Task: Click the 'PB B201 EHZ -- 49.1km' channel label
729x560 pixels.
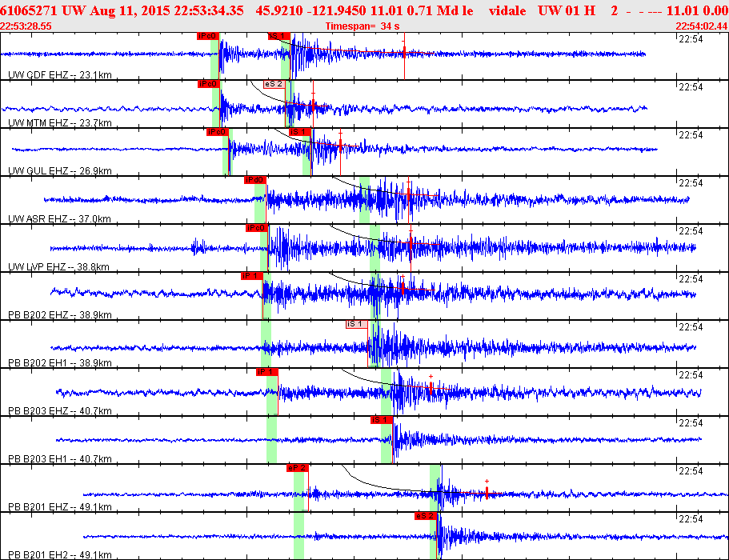Action: (60, 507)
